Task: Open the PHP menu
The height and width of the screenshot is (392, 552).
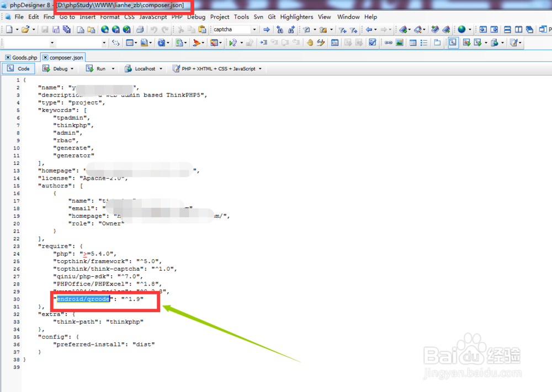Action: click(177, 17)
